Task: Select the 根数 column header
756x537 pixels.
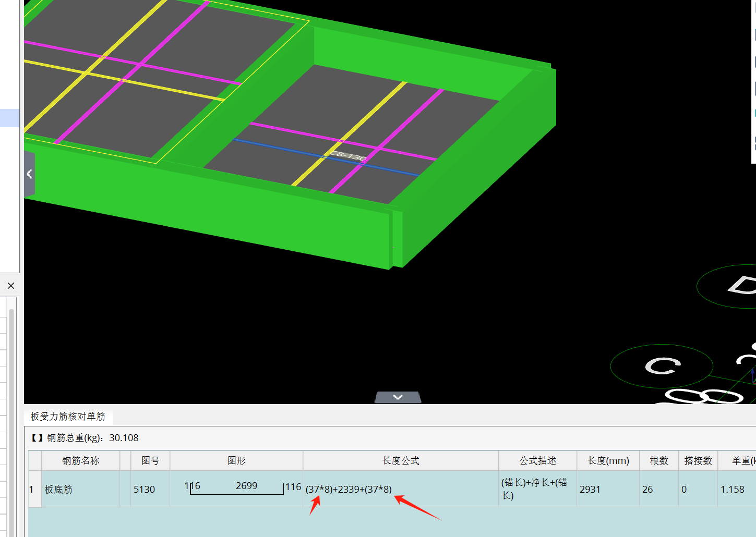Action: 659,461
